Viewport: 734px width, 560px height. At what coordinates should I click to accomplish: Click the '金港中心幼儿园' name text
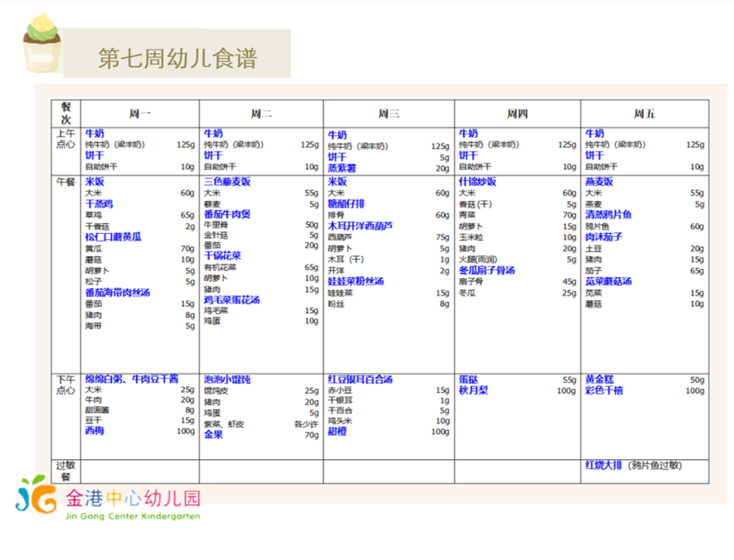click(133, 498)
